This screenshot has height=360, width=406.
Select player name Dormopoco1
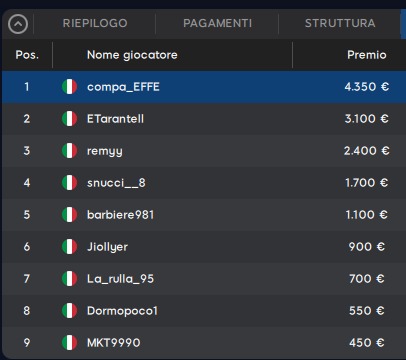[122, 311]
